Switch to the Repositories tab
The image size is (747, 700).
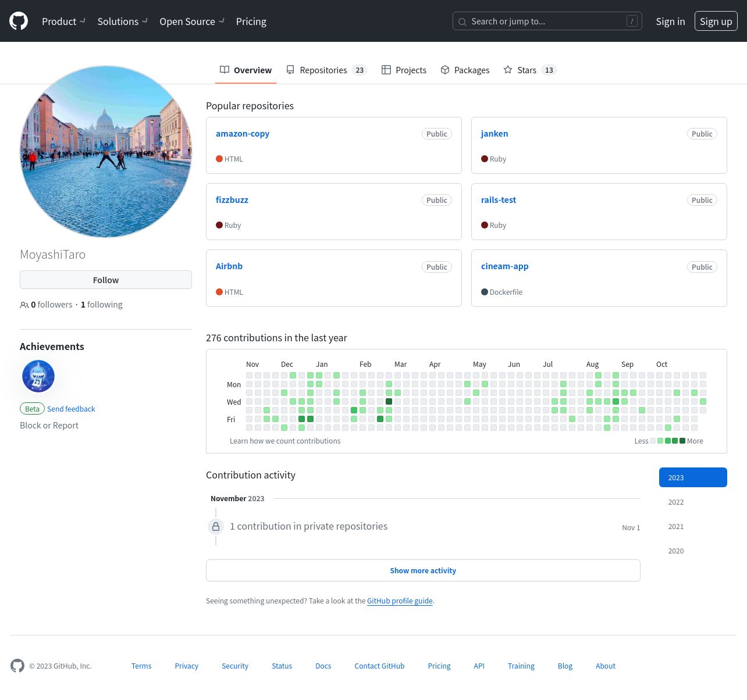(x=326, y=70)
